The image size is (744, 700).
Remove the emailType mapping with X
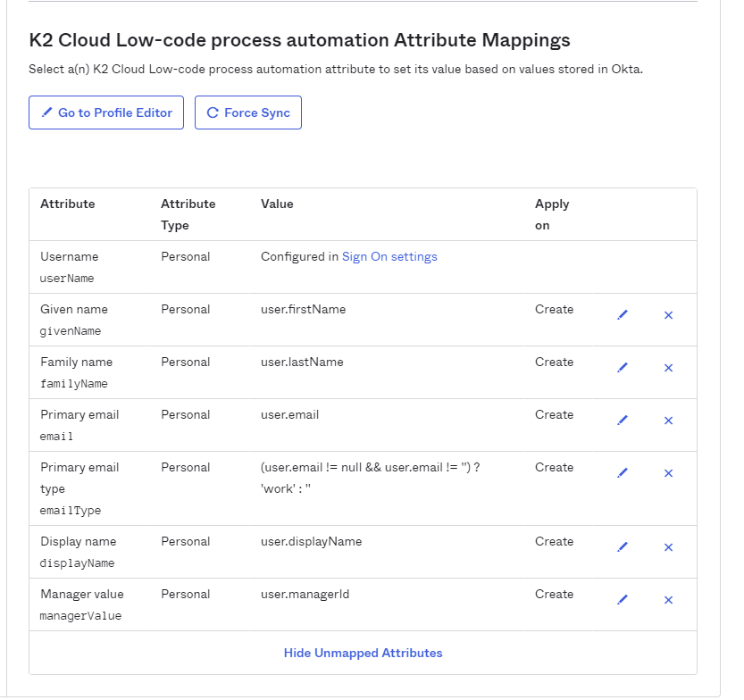coord(668,473)
